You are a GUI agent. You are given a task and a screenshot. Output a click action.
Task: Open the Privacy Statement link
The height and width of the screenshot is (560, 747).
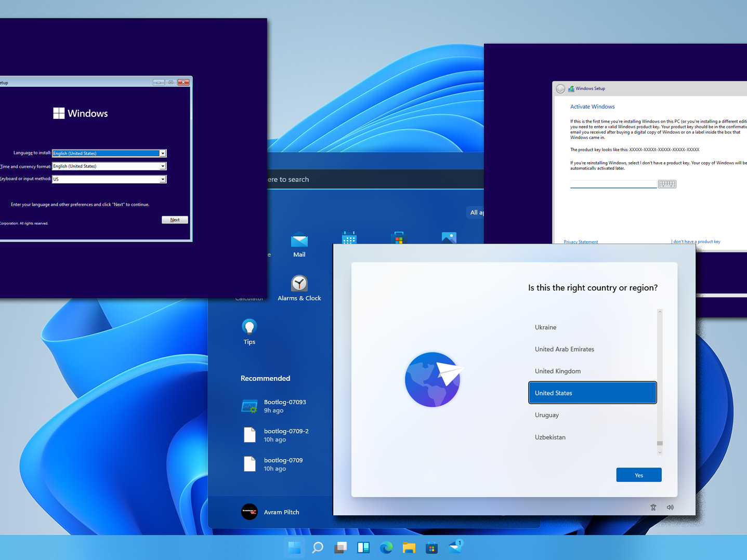tap(581, 242)
